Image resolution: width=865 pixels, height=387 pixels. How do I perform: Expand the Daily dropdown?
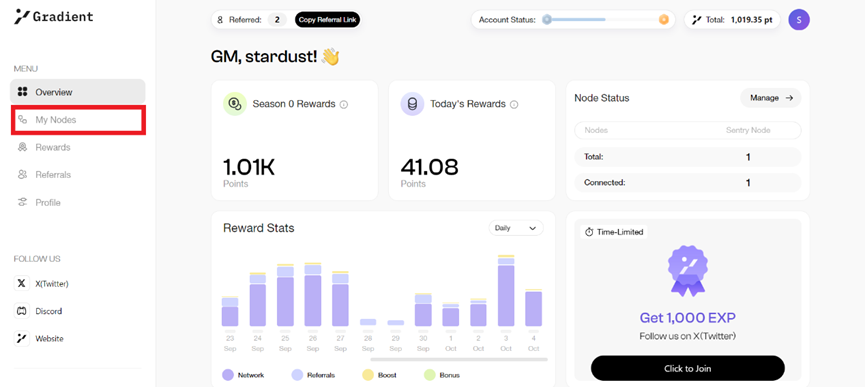tap(516, 228)
